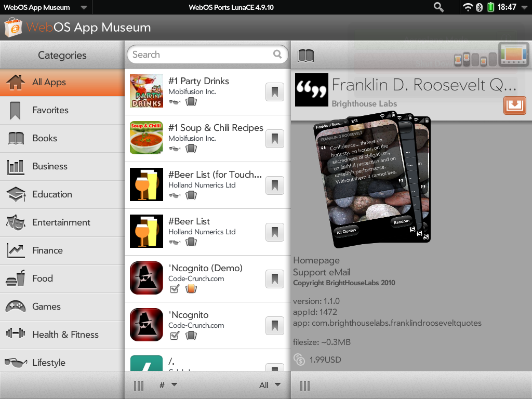Open the device selector icon at top right

(513, 55)
